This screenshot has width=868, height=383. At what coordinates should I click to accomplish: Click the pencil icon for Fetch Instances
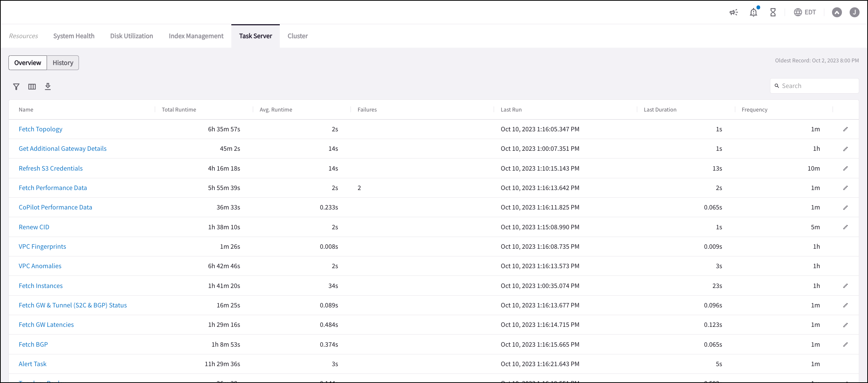pyautogui.click(x=845, y=286)
